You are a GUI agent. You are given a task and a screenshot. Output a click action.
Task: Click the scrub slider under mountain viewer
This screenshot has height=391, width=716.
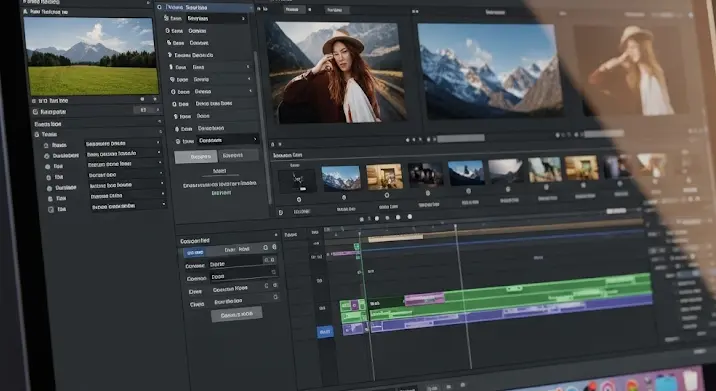(x=605, y=134)
